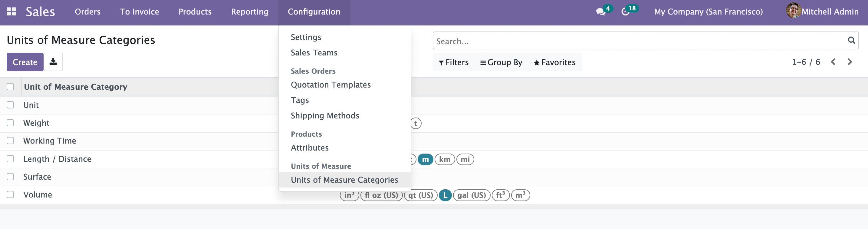Select the 'gal (US)' unit tag

(472, 195)
